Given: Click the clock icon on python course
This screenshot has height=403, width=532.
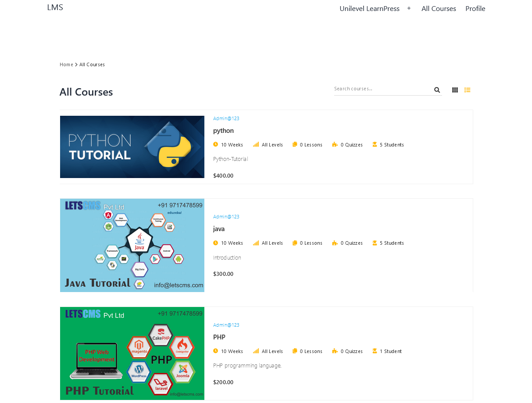Looking at the screenshot, I should [215, 144].
